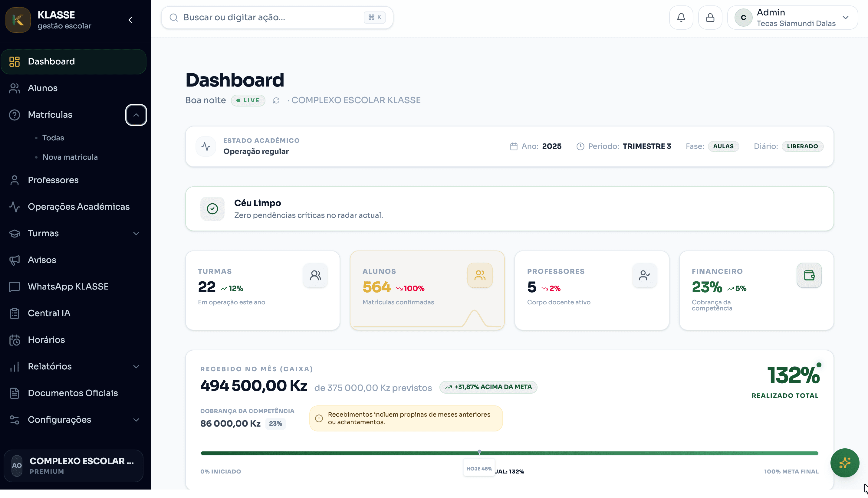The image size is (868, 498).
Task: Click the Estado Académico activity icon
Action: click(205, 146)
